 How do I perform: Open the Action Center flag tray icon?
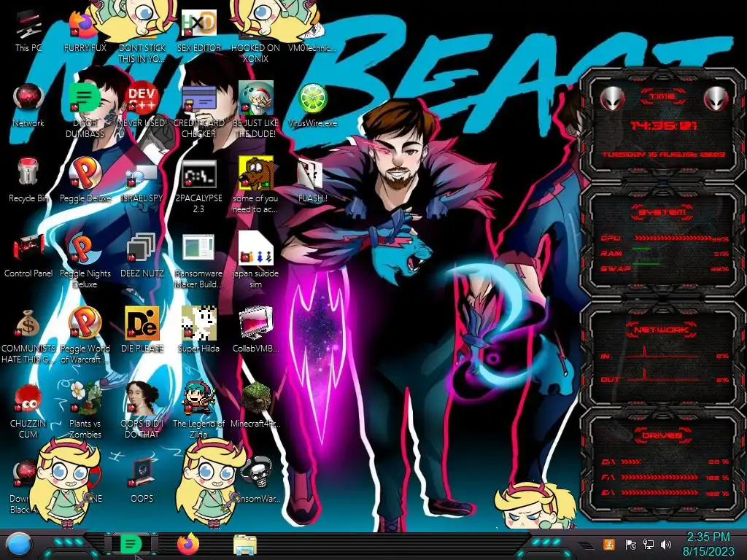click(x=631, y=544)
